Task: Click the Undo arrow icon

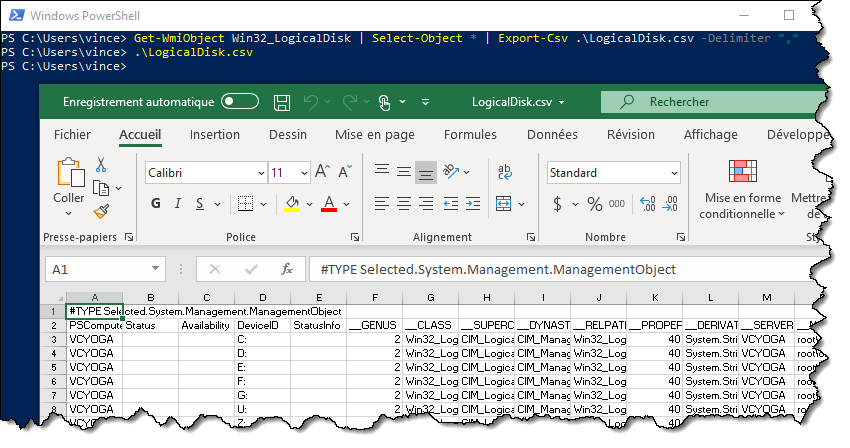Action: [x=311, y=102]
